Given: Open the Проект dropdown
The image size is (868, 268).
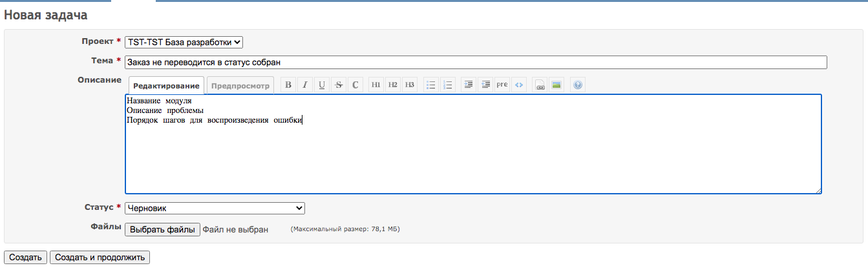Looking at the screenshot, I should pyautogui.click(x=184, y=42).
